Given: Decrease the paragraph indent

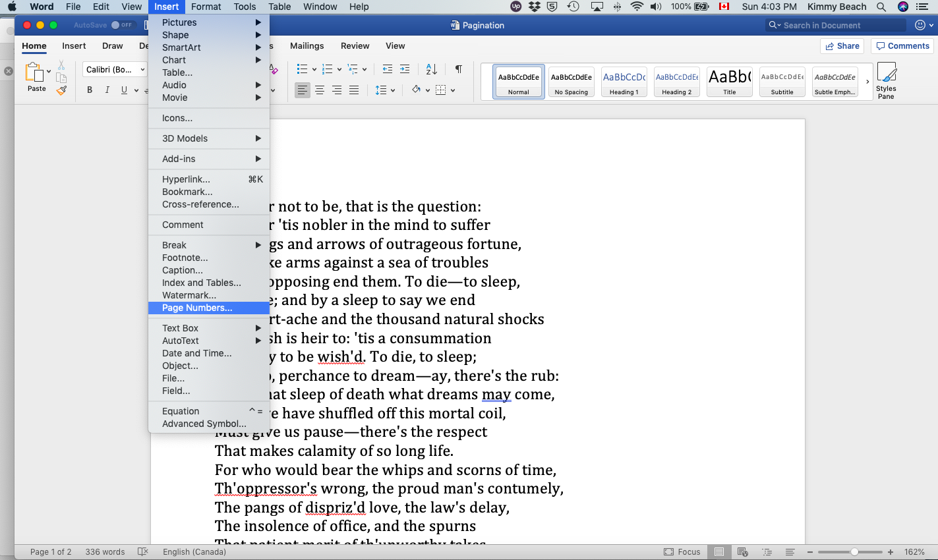Looking at the screenshot, I should tap(388, 69).
